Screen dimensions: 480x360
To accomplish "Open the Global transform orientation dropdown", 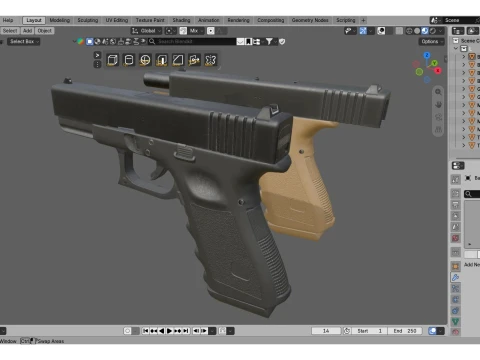I will pyautogui.click(x=146, y=31).
